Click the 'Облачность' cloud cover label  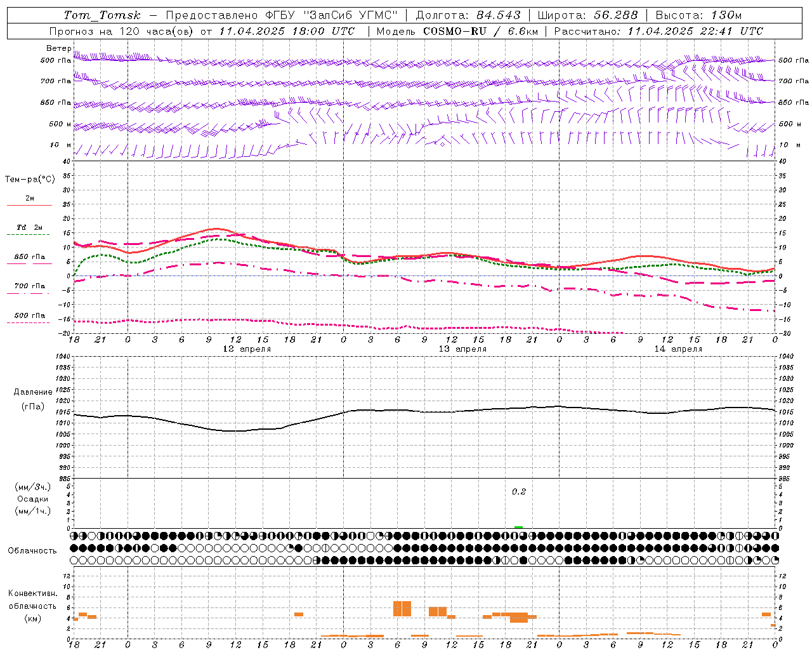[x=32, y=550]
